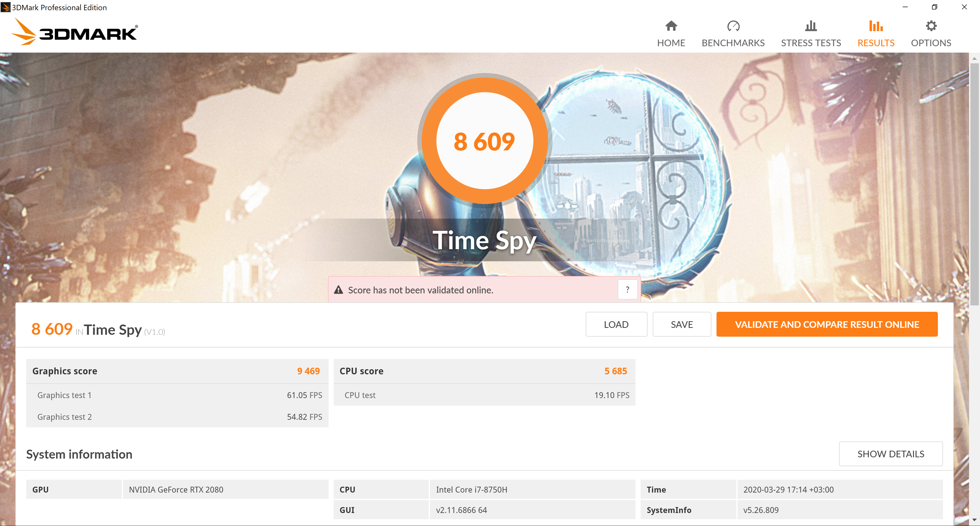Click the SHOW DETAILS button
This screenshot has height=526, width=980.
[891, 454]
